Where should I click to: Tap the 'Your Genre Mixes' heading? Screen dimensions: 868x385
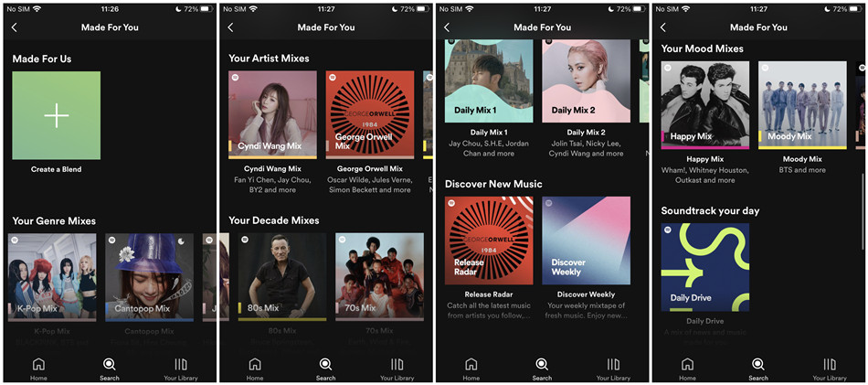pos(54,221)
